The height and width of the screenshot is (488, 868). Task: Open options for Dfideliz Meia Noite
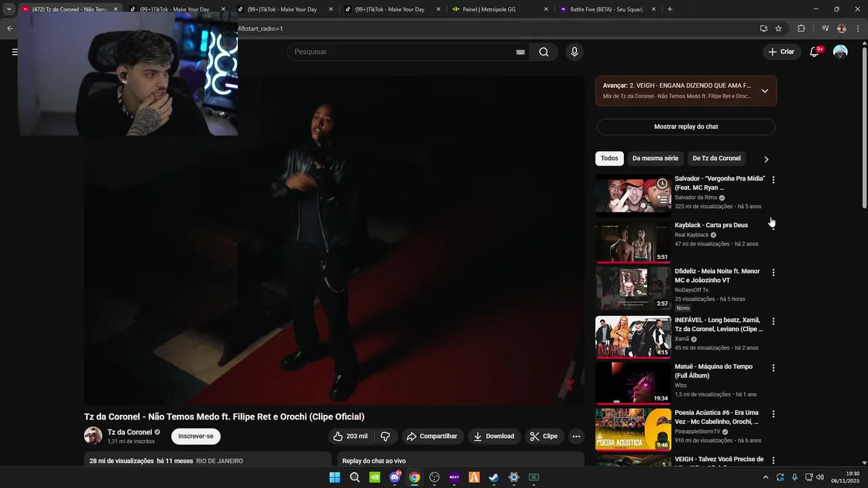coord(773,272)
